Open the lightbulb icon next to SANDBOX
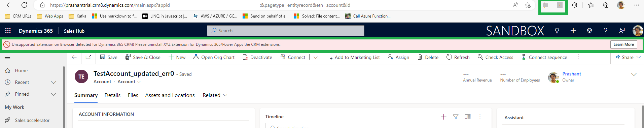Viewport: 644px width, 128px height. tap(557, 31)
